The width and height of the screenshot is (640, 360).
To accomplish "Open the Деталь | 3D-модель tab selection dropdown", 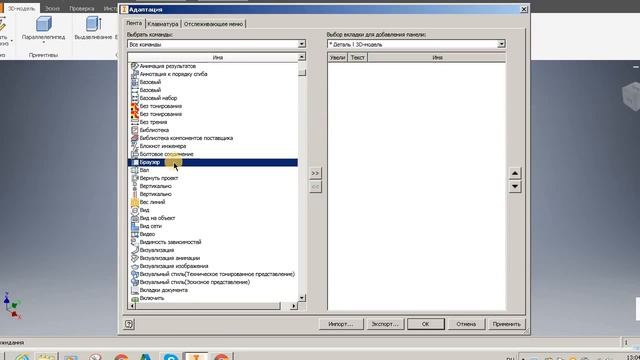I will 501,44.
